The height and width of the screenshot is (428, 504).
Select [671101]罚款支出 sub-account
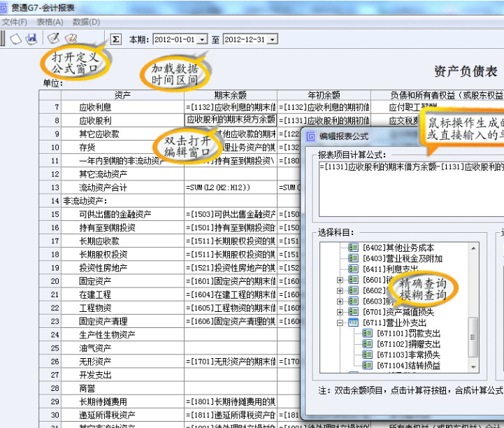408,334
